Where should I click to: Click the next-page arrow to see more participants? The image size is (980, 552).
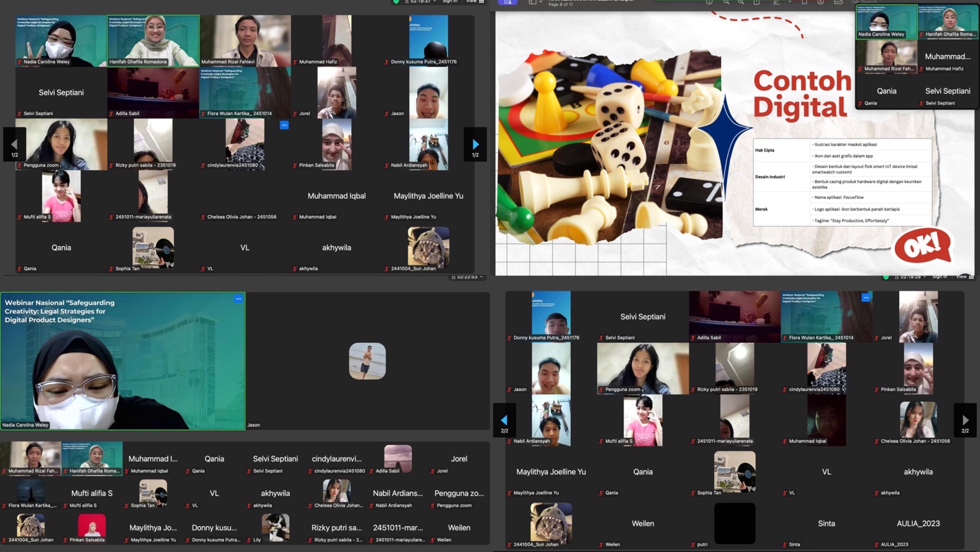[x=475, y=144]
